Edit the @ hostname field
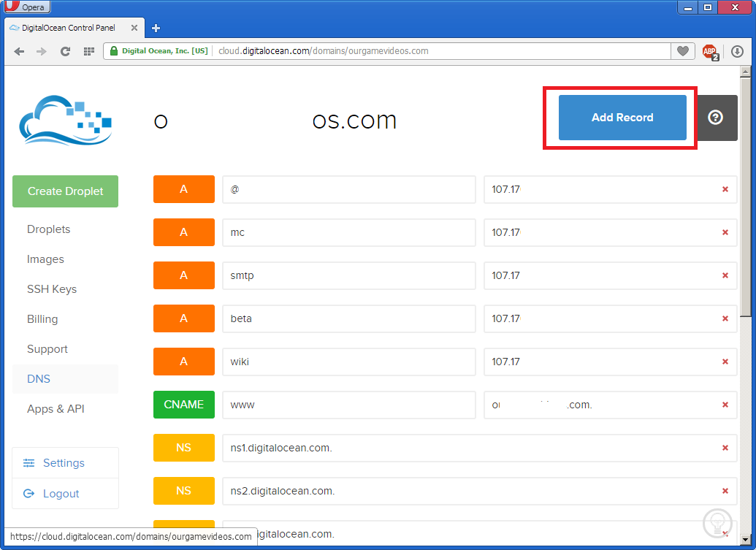This screenshot has height=550, width=756. [349, 189]
